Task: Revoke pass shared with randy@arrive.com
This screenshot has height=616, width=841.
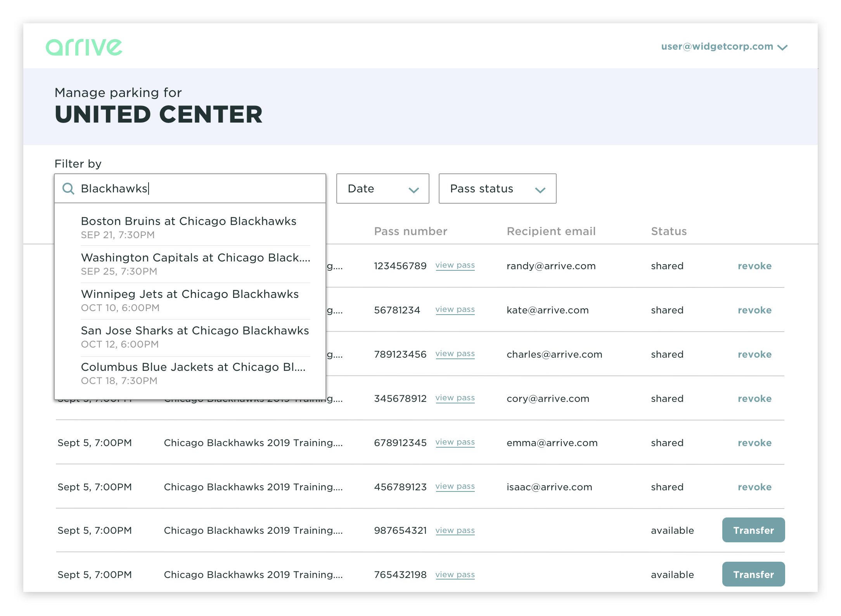Action: pyautogui.click(x=754, y=266)
